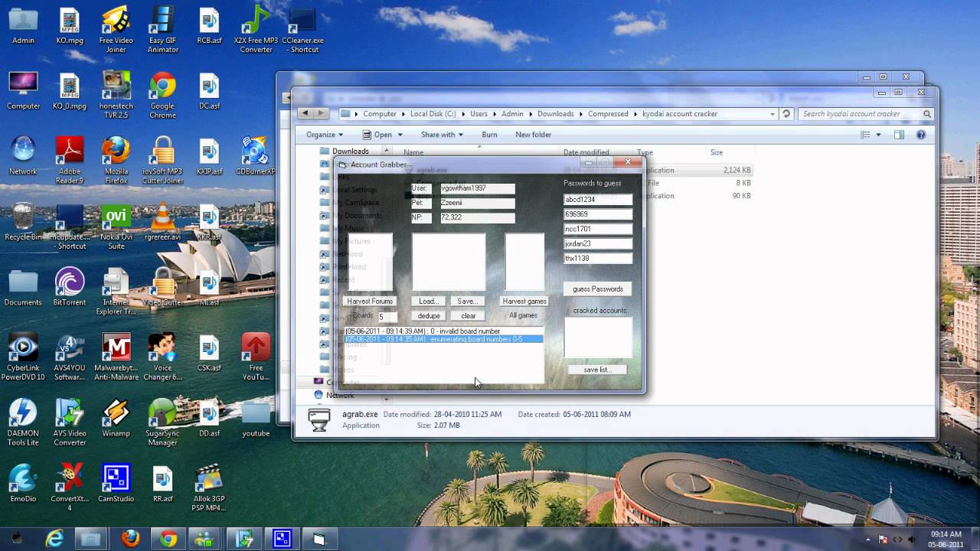This screenshot has height=551, width=980.
Task: Select the Mozilla Firefox desktop icon
Action: click(116, 161)
